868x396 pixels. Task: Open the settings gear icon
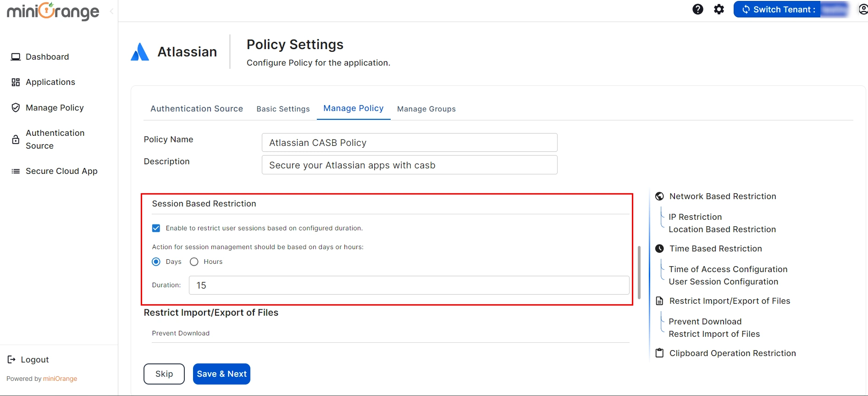[x=719, y=9]
